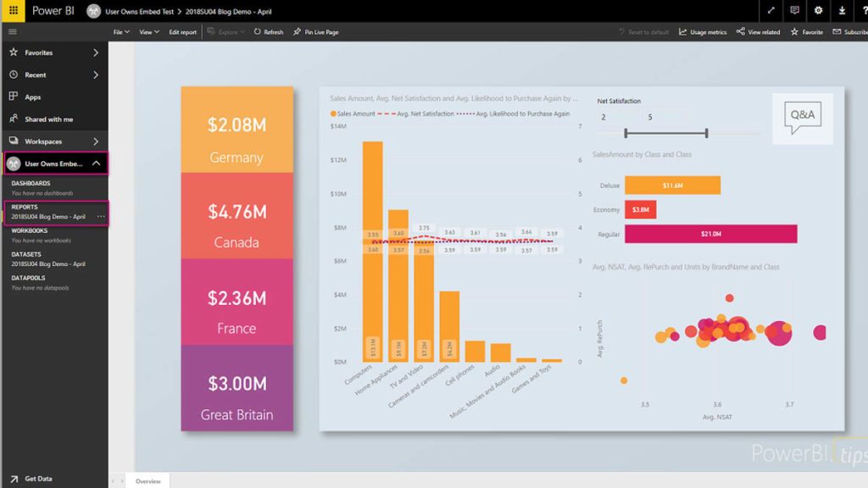Image resolution: width=868 pixels, height=488 pixels.
Task: Open the View dropdown menu
Action: [149, 31]
